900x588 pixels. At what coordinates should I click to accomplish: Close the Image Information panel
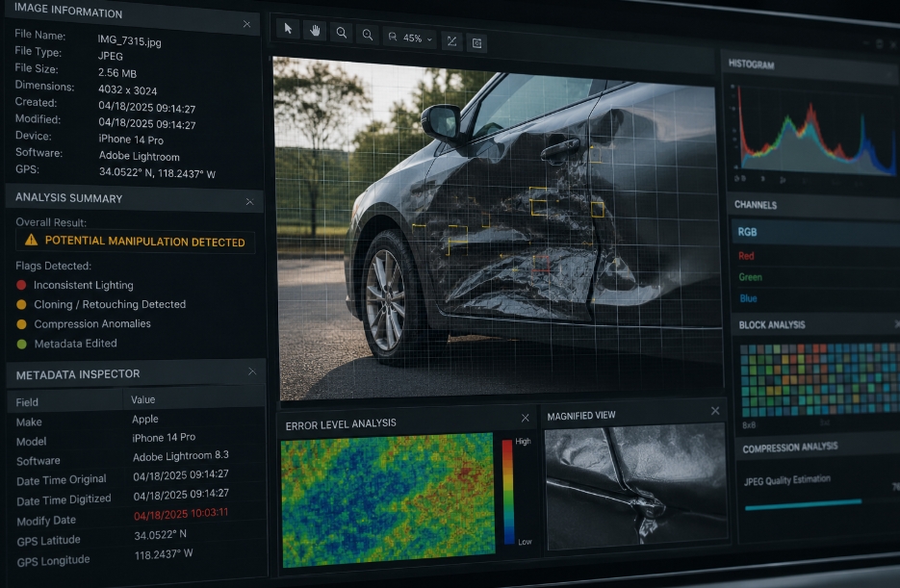(x=246, y=24)
